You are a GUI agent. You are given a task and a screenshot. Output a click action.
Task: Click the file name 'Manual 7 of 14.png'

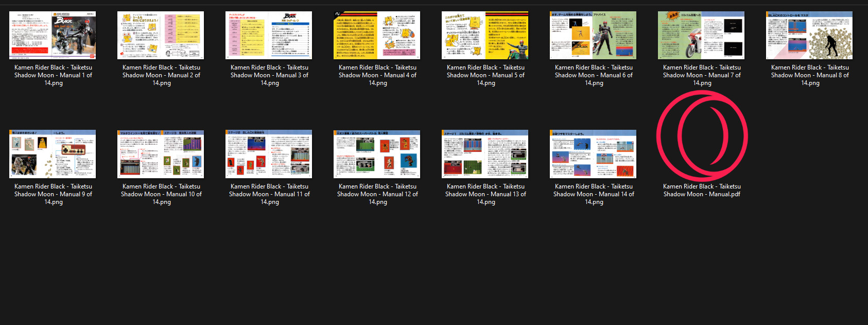702,75
